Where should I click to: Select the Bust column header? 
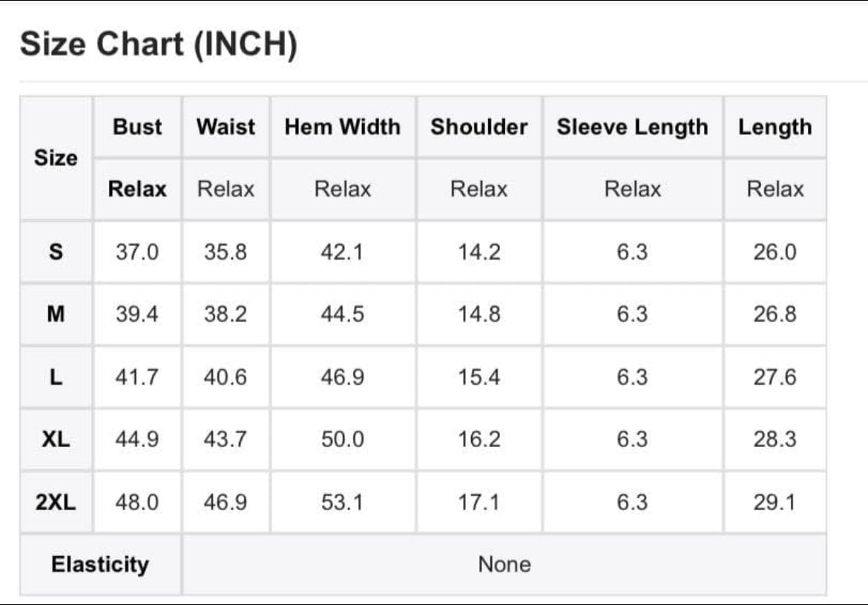(x=137, y=127)
